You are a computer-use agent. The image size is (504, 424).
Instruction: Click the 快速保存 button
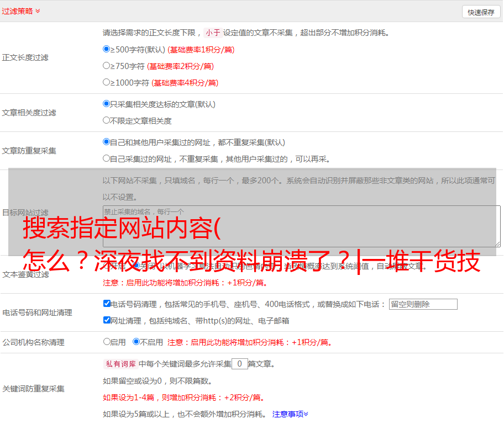click(x=481, y=12)
